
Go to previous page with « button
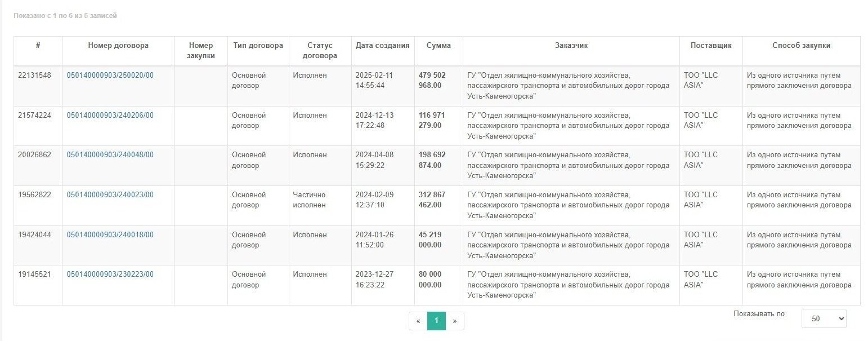(418, 321)
